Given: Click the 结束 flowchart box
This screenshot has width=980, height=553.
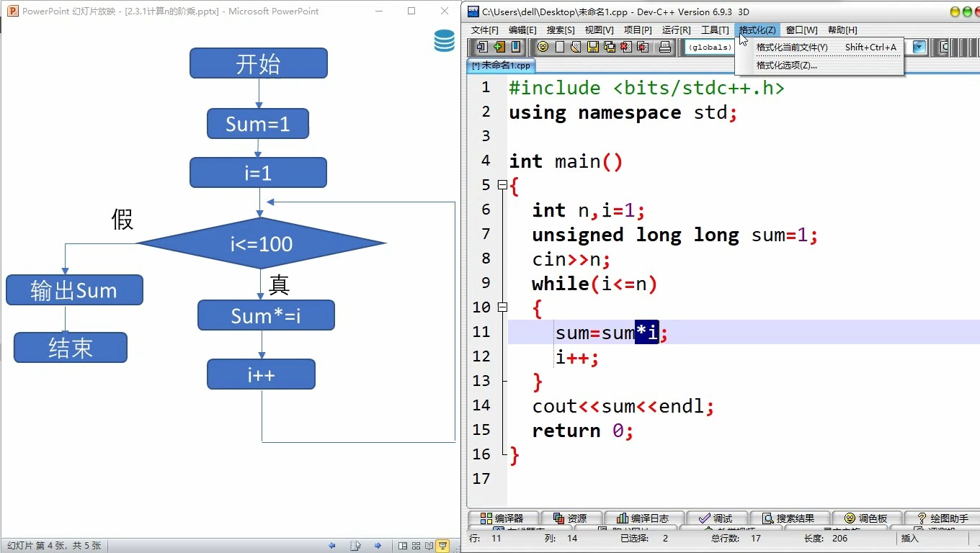Looking at the screenshot, I should coord(71,348).
